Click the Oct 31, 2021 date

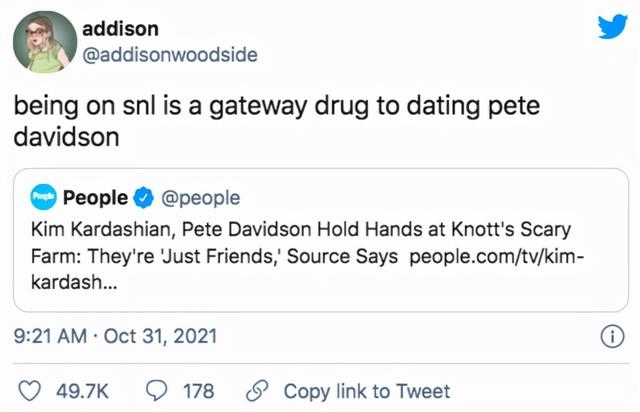coord(160,335)
